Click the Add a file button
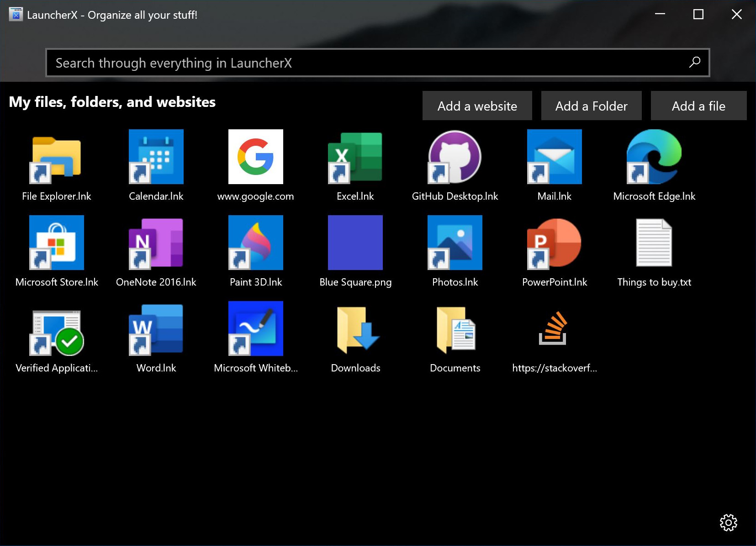 (699, 106)
